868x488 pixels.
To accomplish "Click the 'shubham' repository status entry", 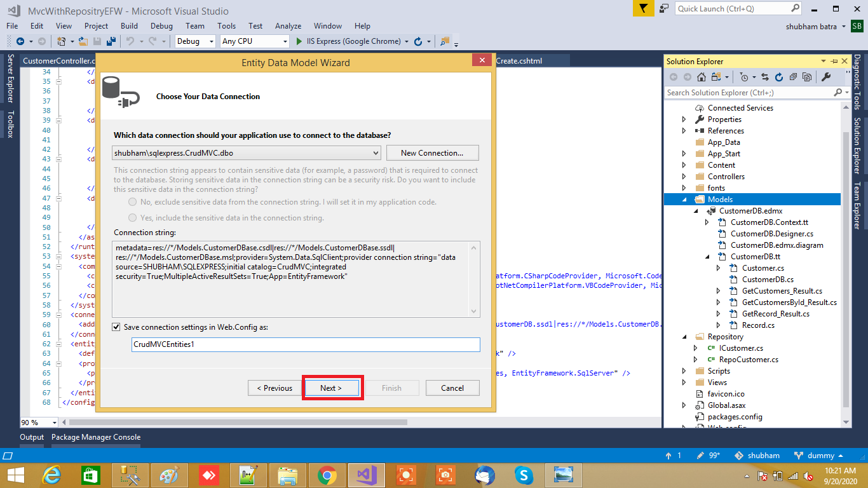I will point(757,456).
